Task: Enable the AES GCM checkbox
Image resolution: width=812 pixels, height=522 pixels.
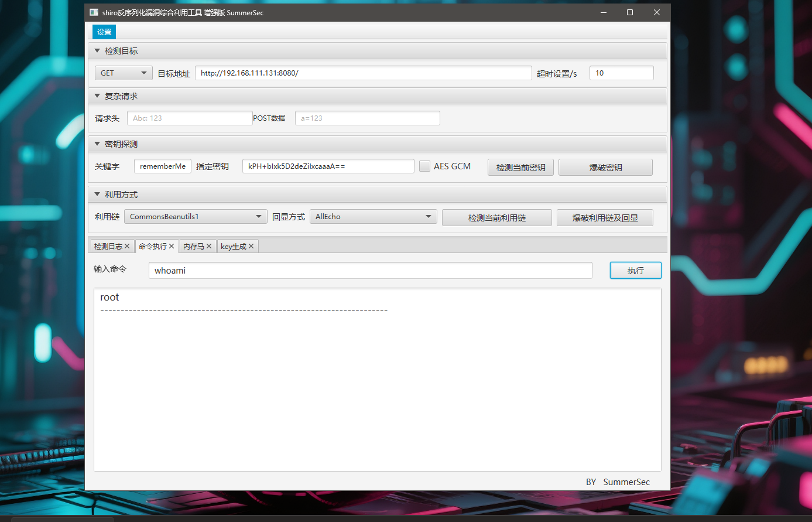Action: [x=424, y=166]
